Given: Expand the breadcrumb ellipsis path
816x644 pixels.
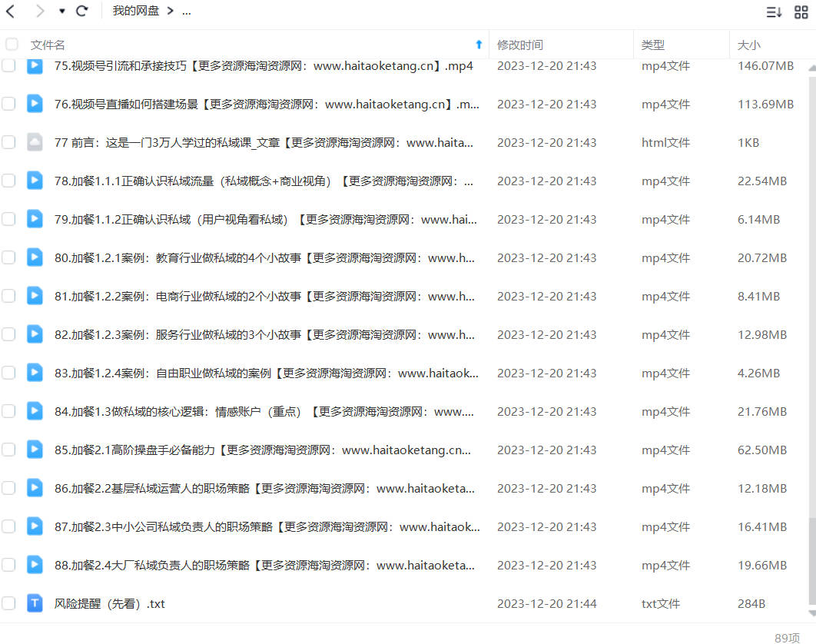Looking at the screenshot, I should 186,12.
